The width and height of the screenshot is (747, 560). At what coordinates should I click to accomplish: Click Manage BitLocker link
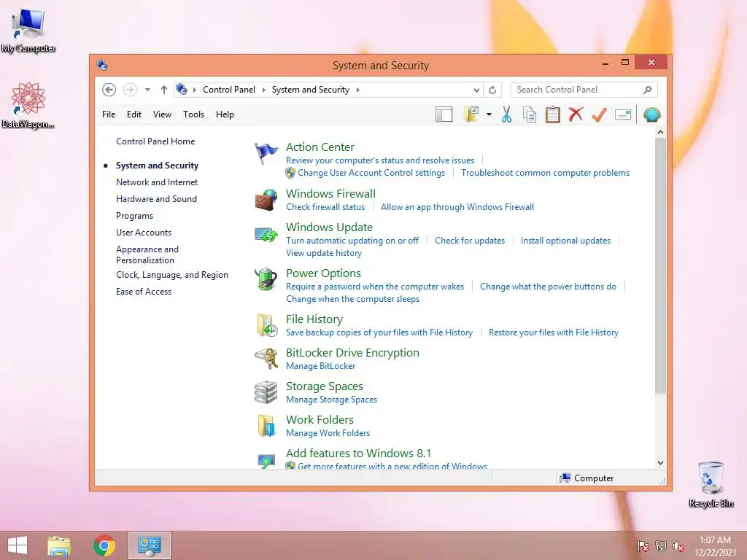pos(321,366)
